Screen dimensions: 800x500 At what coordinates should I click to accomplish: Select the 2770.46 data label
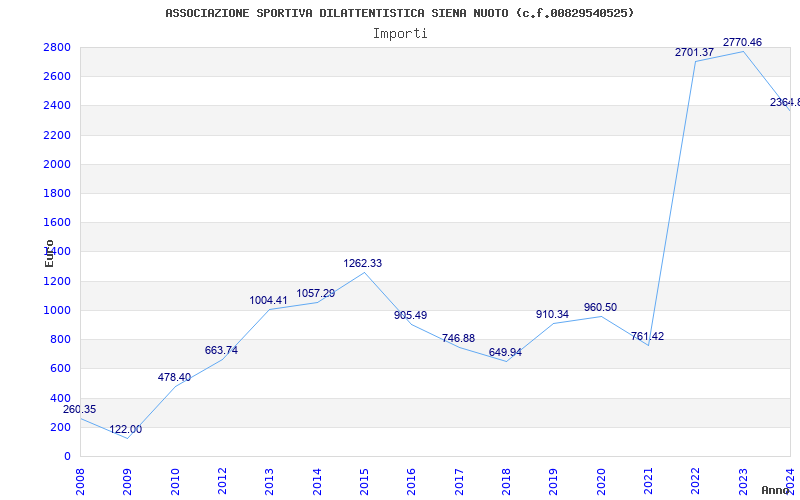pyautogui.click(x=742, y=42)
